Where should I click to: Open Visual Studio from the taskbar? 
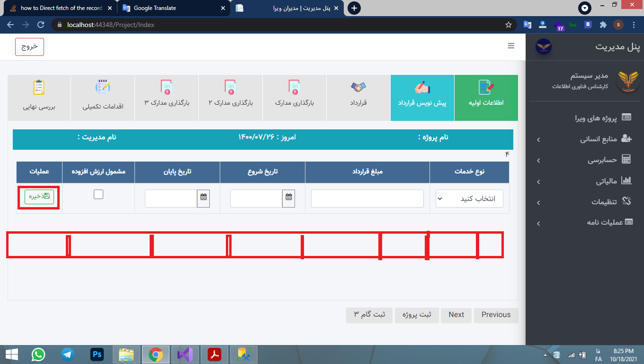click(x=185, y=354)
